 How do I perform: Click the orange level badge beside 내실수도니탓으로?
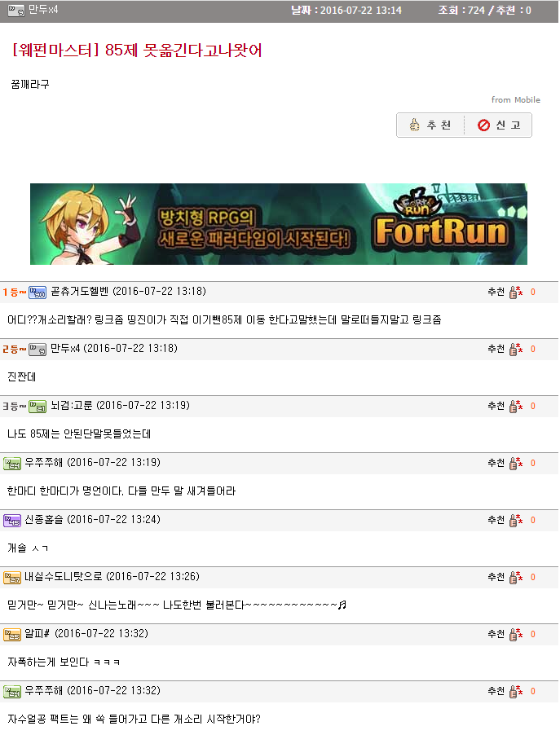point(12,578)
